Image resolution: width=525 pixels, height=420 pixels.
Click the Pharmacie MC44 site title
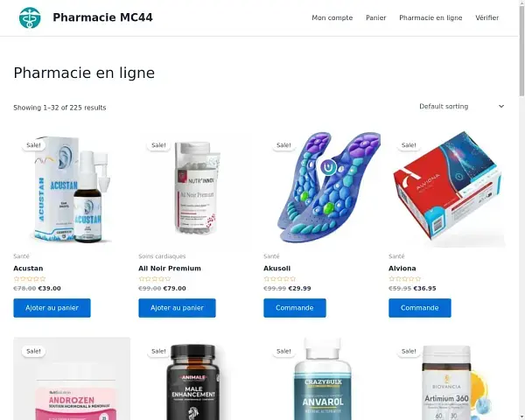102,17
